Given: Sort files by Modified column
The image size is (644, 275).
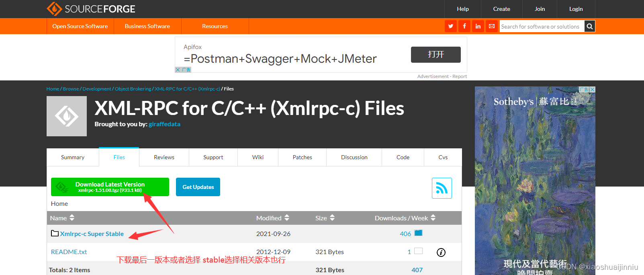Looking at the screenshot, I should click(273, 218).
